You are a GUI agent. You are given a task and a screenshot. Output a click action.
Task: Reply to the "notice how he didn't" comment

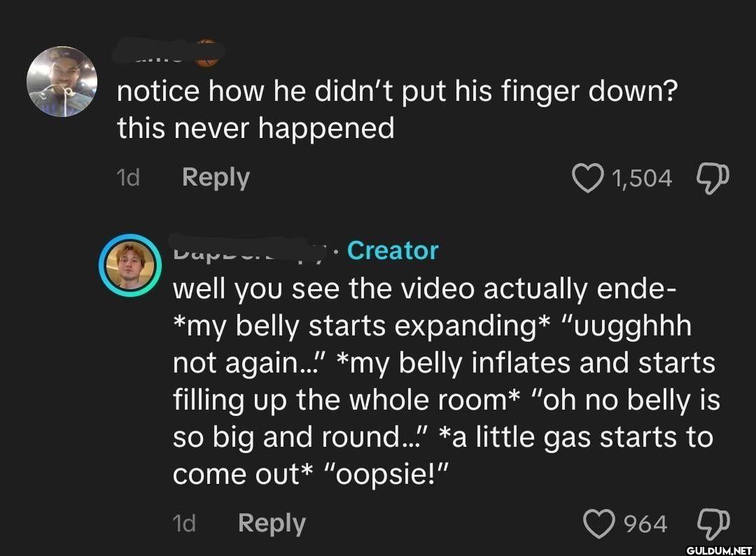215,178
